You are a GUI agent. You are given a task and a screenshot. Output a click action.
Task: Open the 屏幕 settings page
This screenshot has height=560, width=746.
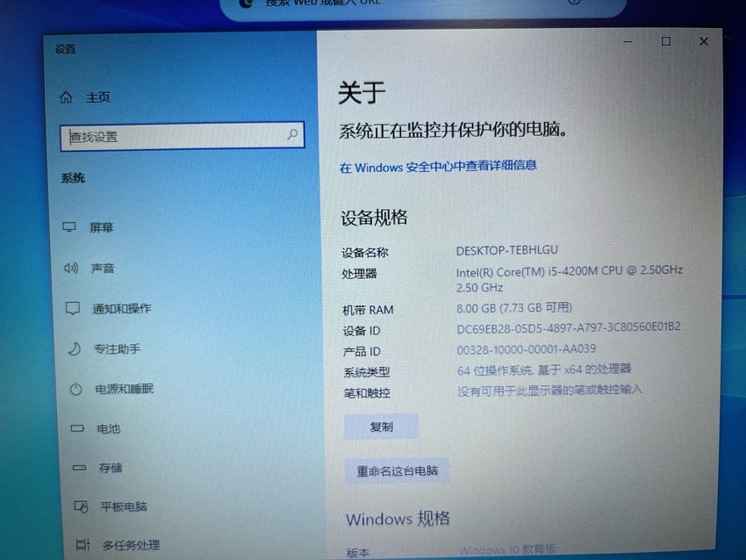coord(102,227)
